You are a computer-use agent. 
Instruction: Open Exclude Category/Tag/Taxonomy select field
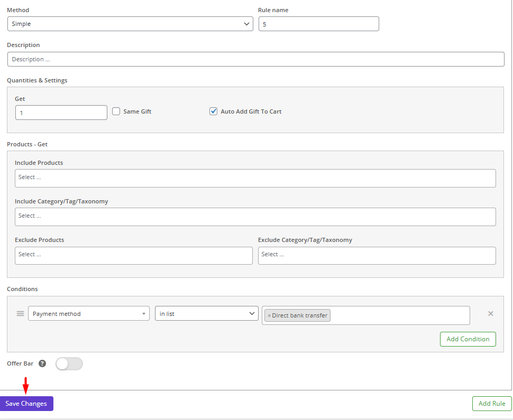[377, 255]
